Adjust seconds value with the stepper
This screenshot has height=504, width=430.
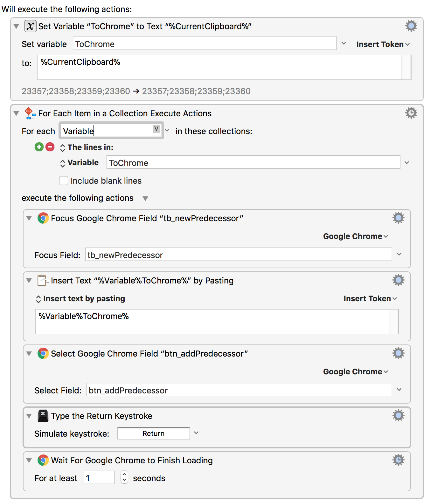[124, 477]
